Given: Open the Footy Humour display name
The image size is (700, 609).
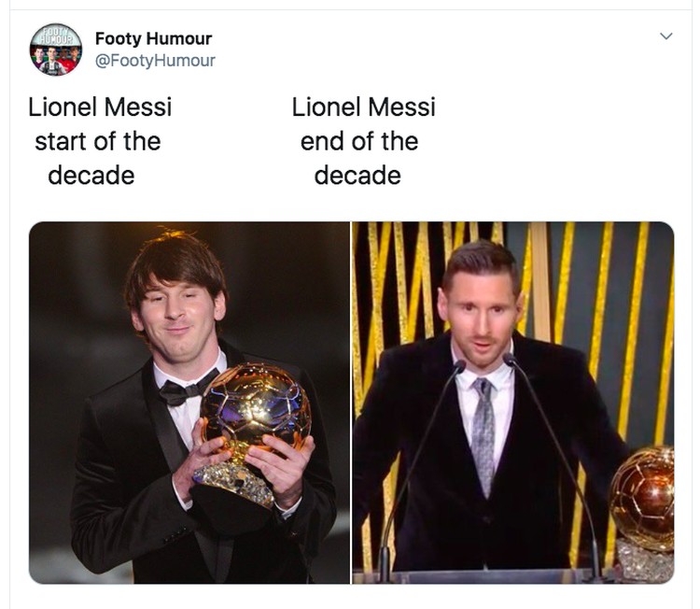Looking at the screenshot, I should click(153, 38).
